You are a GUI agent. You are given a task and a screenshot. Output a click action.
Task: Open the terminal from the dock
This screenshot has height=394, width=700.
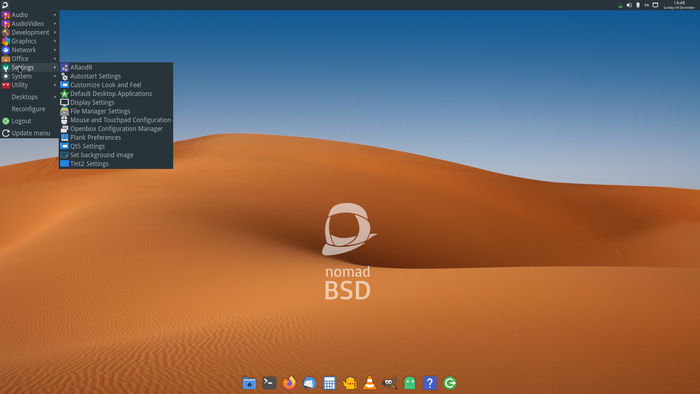tap(269, 383)
